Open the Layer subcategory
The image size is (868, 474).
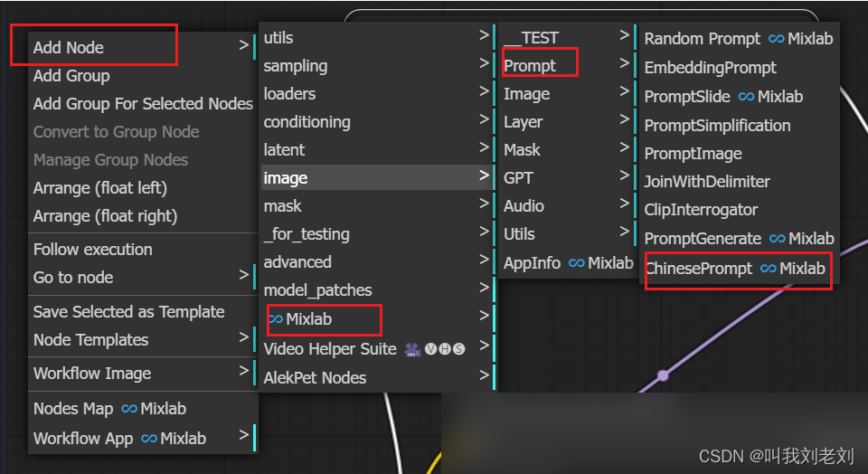coord(568,122)
